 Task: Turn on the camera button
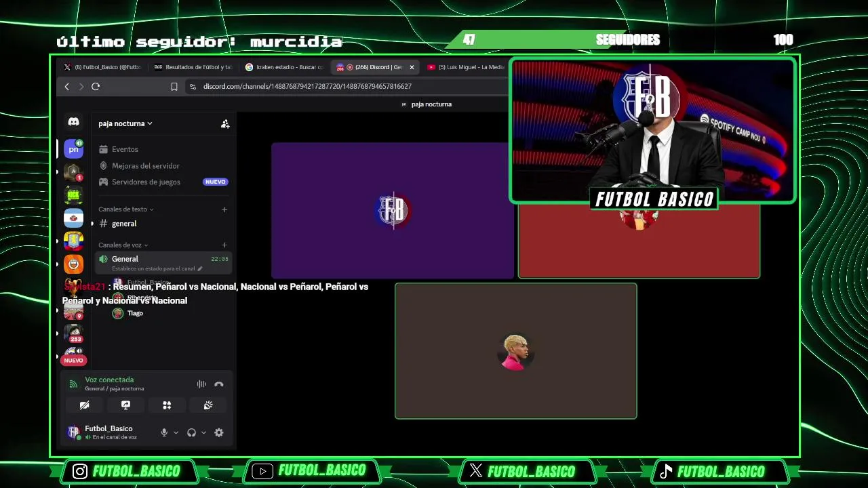click(84, 405)
